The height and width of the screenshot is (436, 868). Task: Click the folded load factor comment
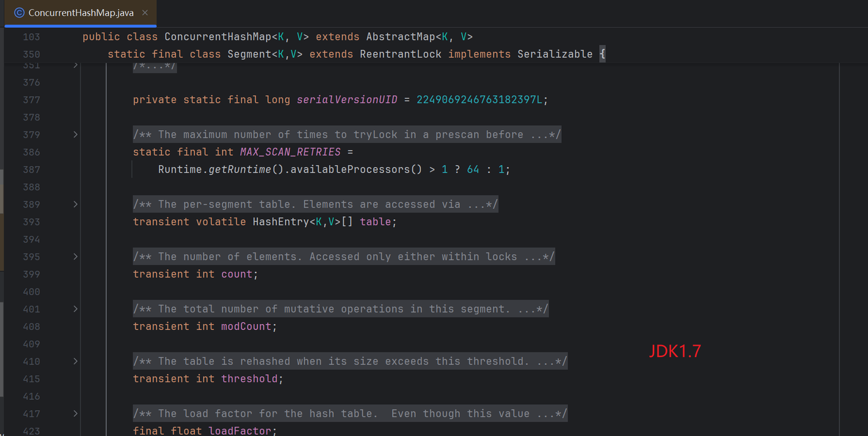click(x=350, y=414)
